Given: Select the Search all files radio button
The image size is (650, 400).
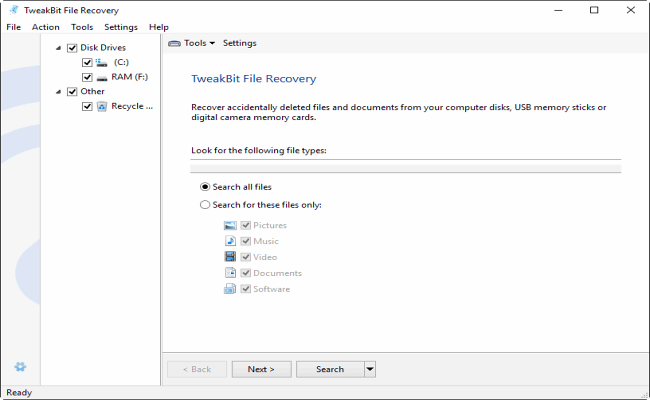Looking at the screenshot, I should 205,187.
